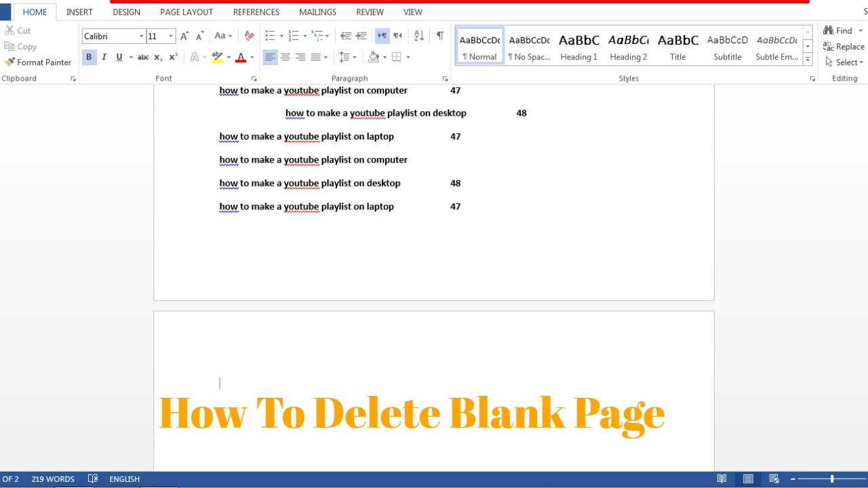
Task: Toggle Bold formatting
Action: pyautogui.click(x=89, y=58)
